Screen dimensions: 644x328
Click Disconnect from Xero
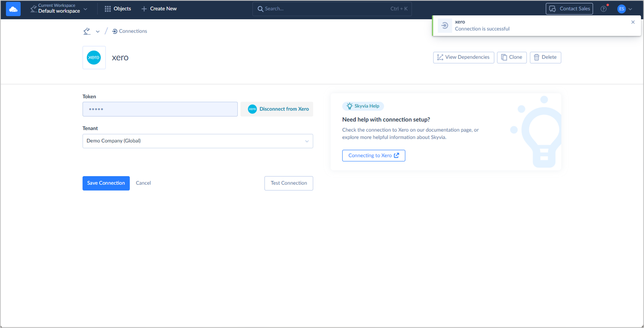coord(277,109)
